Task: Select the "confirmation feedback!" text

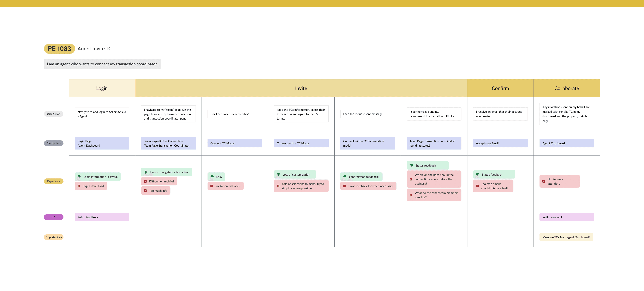Action: tap(364, 177)
